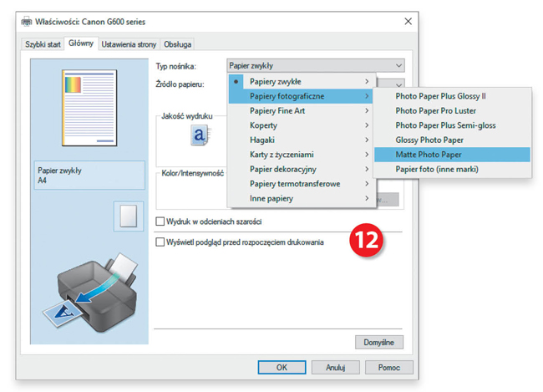Open the Obsługa tab
This screenshot has width=543, height=392.
click(x=177, y=44)
